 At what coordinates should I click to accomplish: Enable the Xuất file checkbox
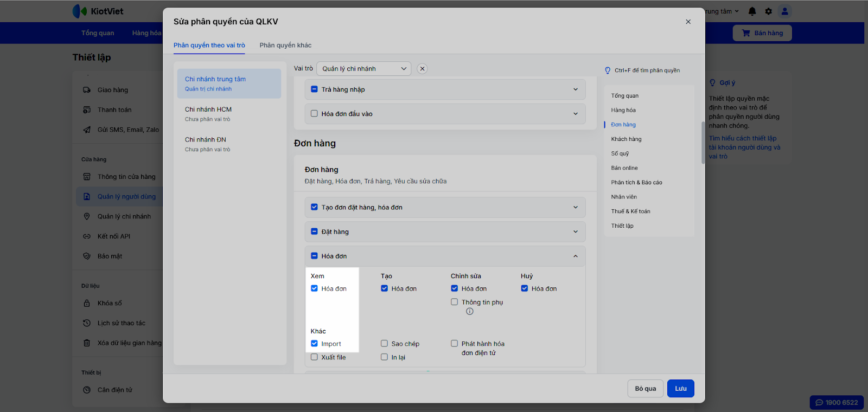314,357
